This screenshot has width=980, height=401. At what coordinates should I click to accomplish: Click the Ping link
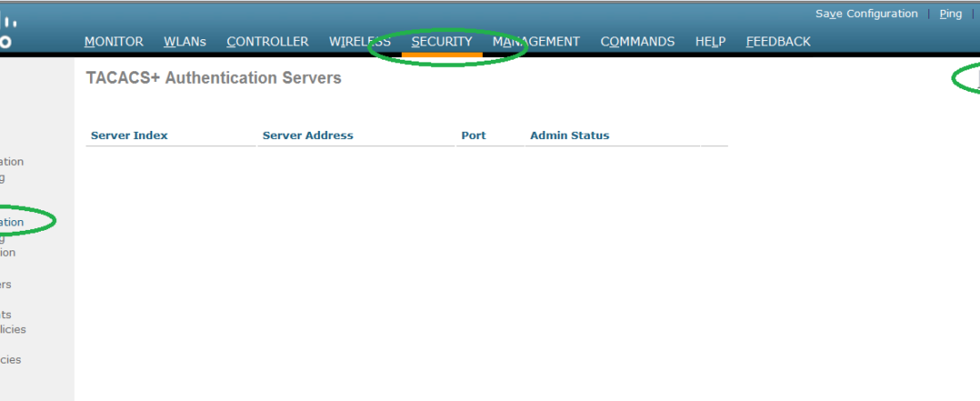click(951, 13)
